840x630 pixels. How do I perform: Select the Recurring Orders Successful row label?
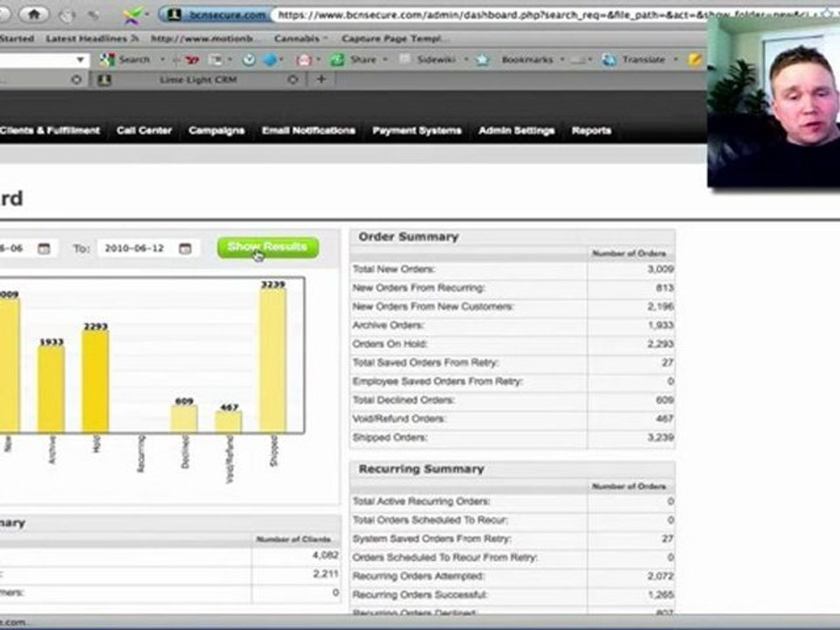420,595
